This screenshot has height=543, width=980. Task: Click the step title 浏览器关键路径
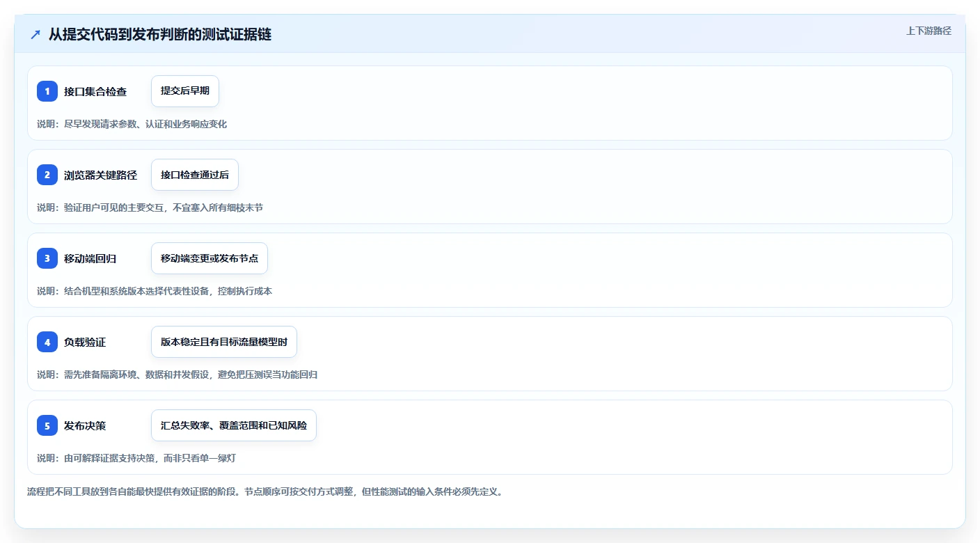pyautogui.click(x=100, y=175)
